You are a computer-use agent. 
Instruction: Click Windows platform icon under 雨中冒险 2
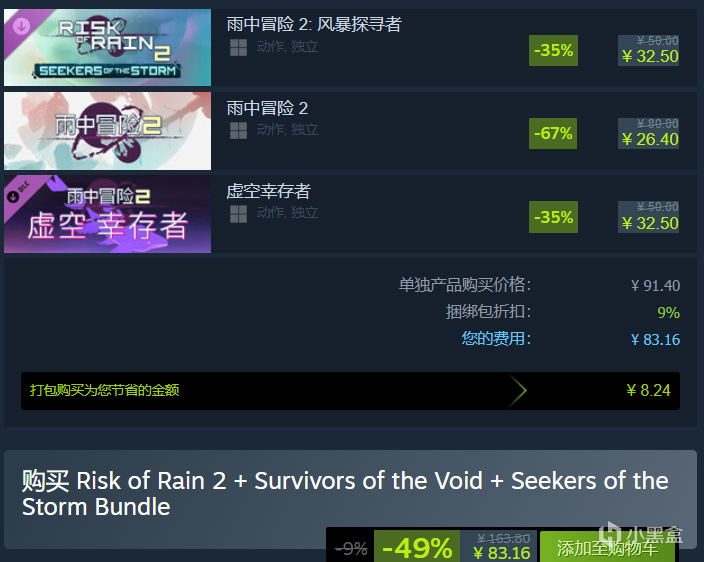(238, 131)
